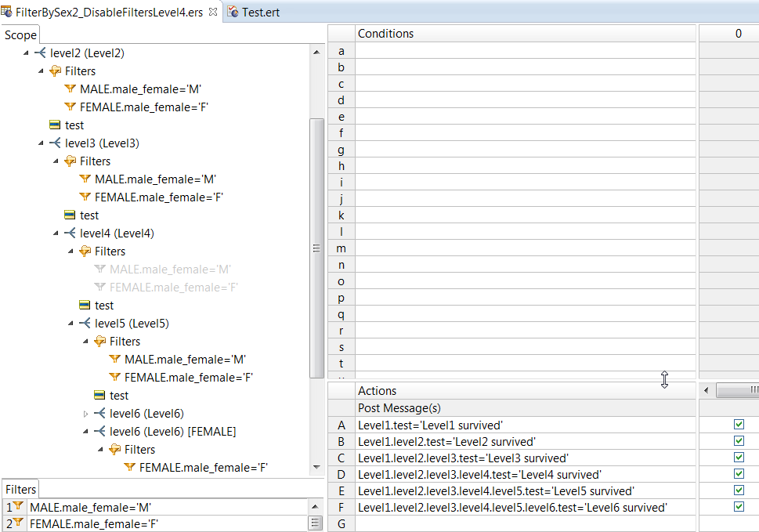Click the test attribute icon under level3
The image size is (759, 532).
[70, 215]
